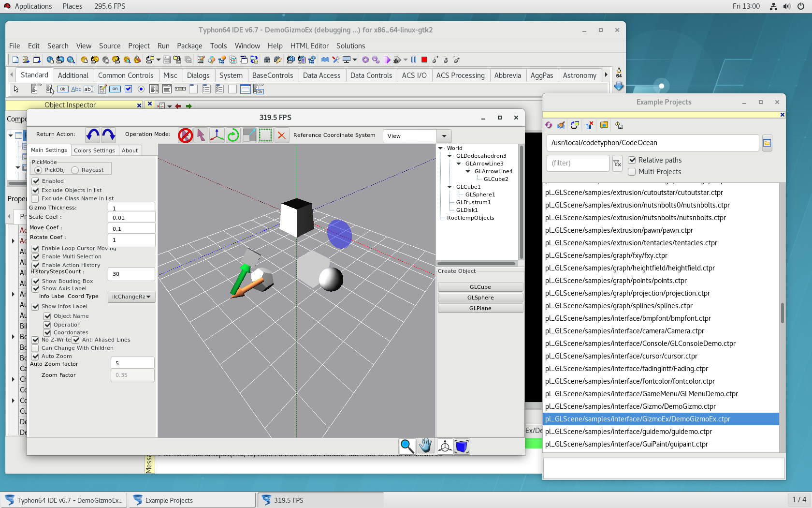
Task: Enable Multi-Projects checkbox
Action: pos(632,172)
